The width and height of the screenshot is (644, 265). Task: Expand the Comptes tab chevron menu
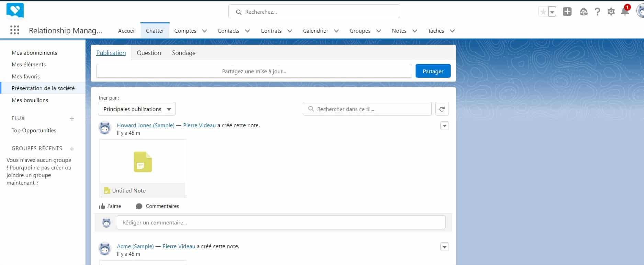(204, 31)
